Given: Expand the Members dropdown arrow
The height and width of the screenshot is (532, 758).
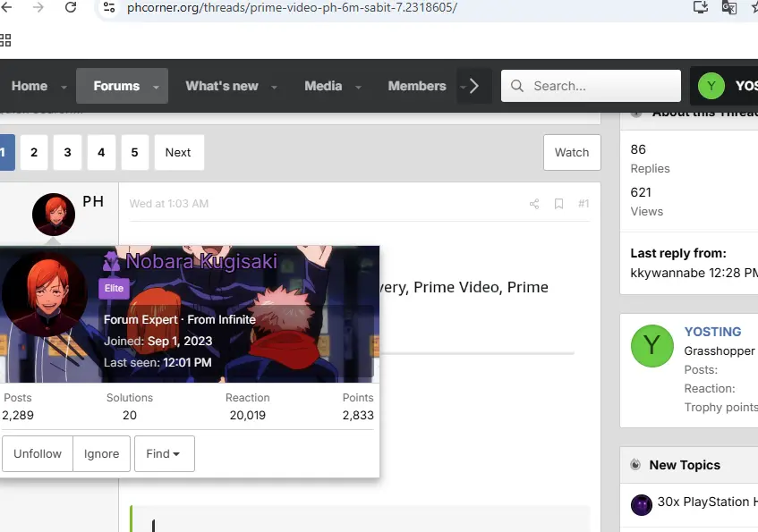Looking at the screenshot, I should 463,88.
